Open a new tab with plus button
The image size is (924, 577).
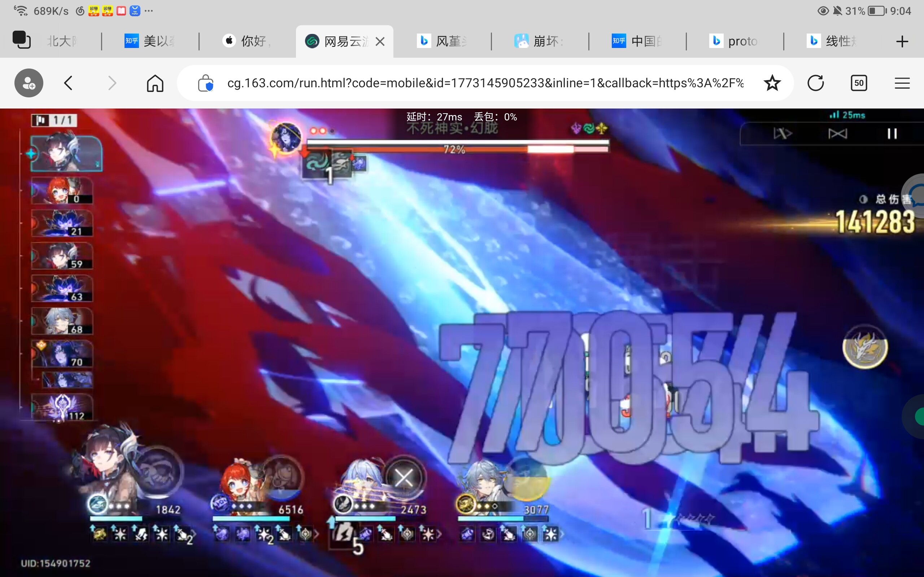[902, 41]
